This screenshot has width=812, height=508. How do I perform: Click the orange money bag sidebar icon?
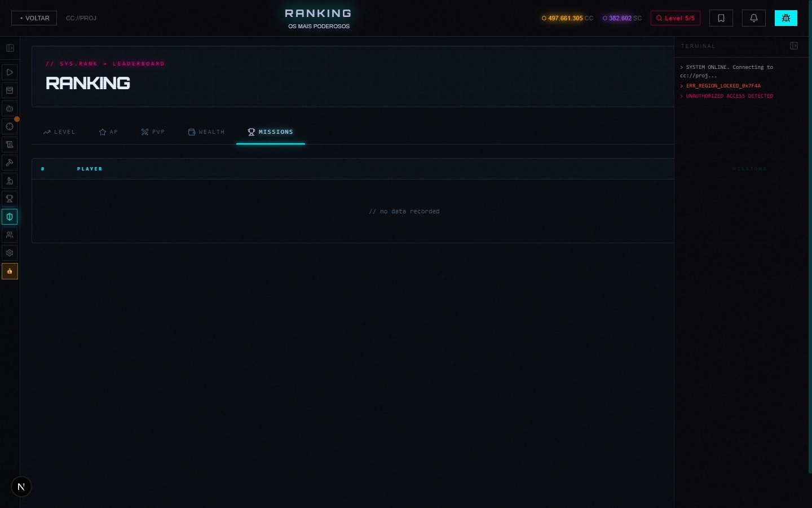10,271
